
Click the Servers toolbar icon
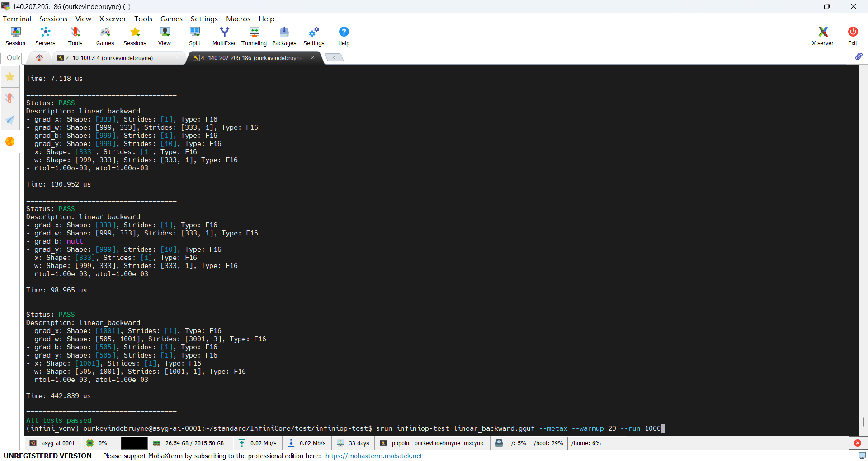pos(45,36)
